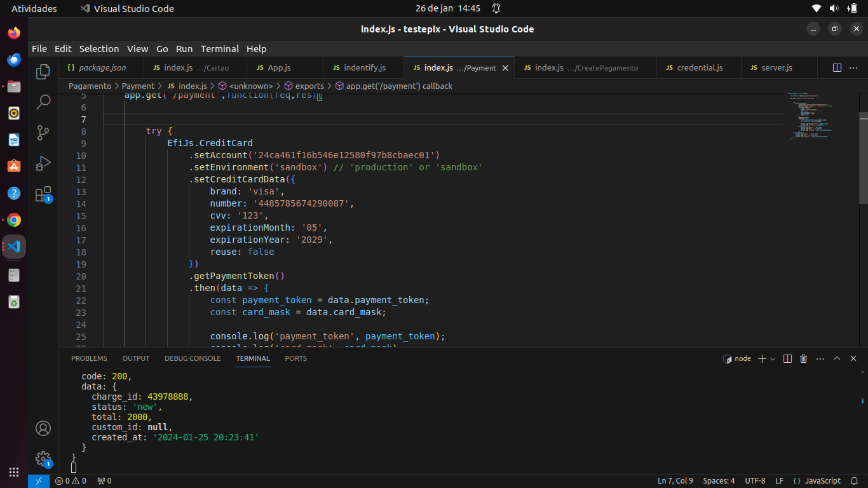868x488 pixels.
Task: Open the File menu
Action: click(39, 49)
